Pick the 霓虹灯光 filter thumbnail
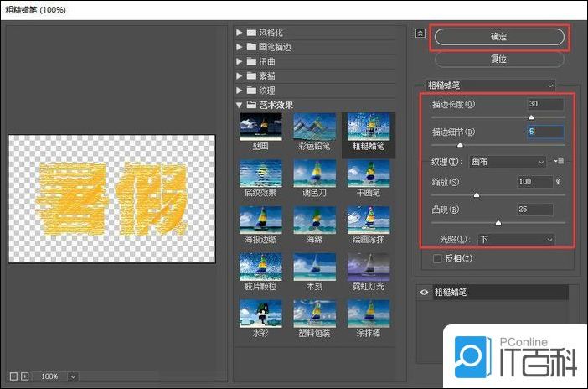This screenshot has height=389, width=588. point(368,267)
